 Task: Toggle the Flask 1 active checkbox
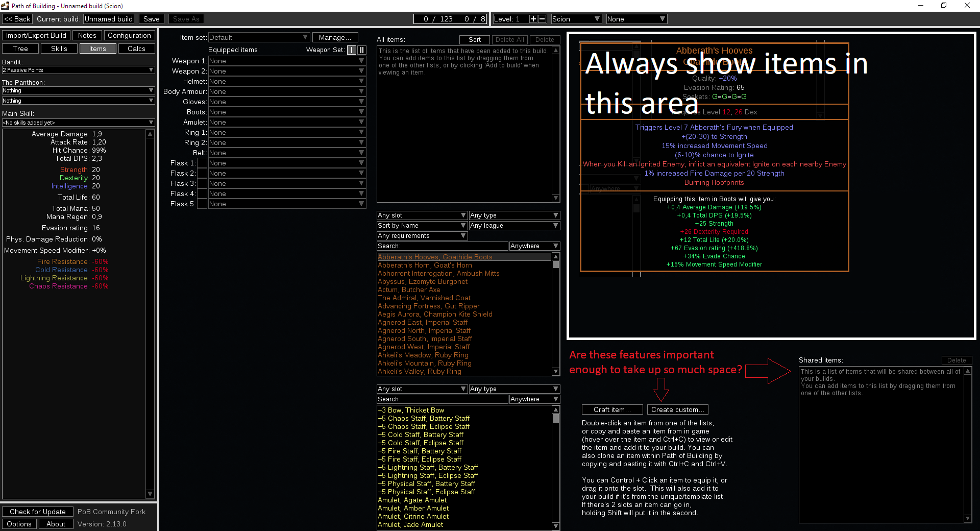point(202,163)
